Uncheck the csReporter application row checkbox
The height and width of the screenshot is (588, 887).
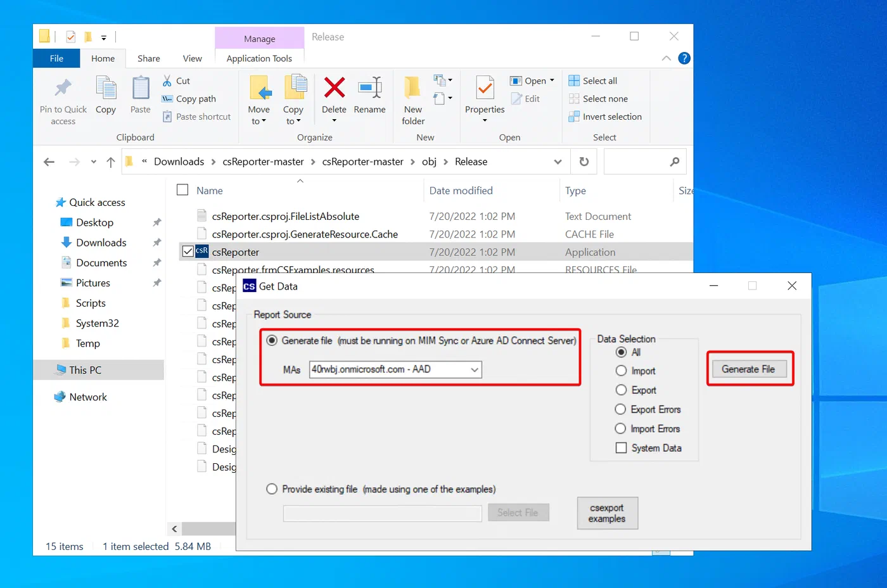pos(188,252)
